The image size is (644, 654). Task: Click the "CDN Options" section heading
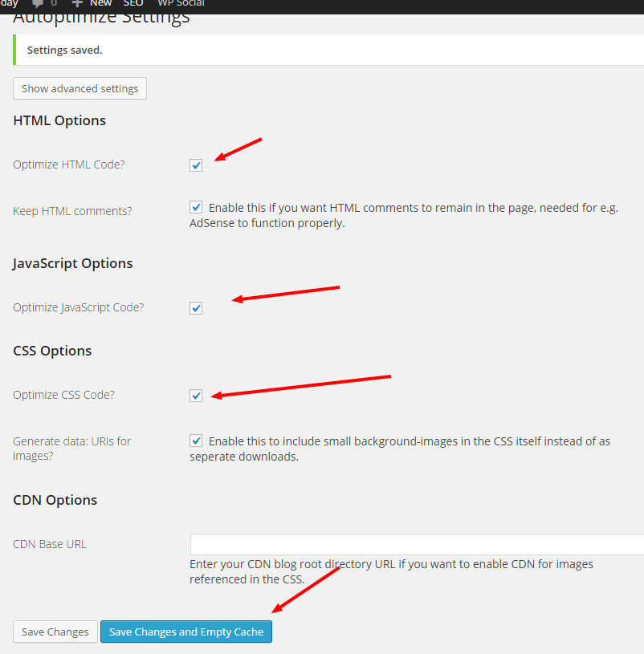[x=55, y=500]
